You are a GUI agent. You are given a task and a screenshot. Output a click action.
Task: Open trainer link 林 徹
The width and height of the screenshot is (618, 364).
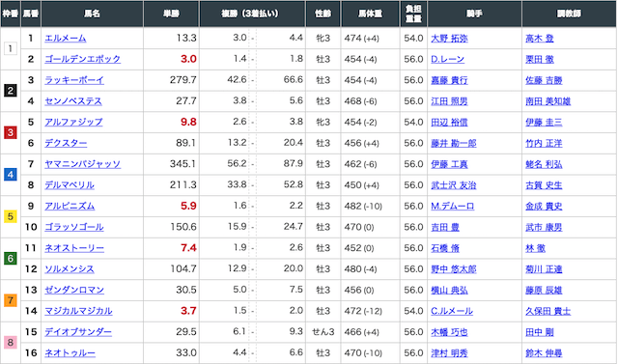click(x=535, y=248)
